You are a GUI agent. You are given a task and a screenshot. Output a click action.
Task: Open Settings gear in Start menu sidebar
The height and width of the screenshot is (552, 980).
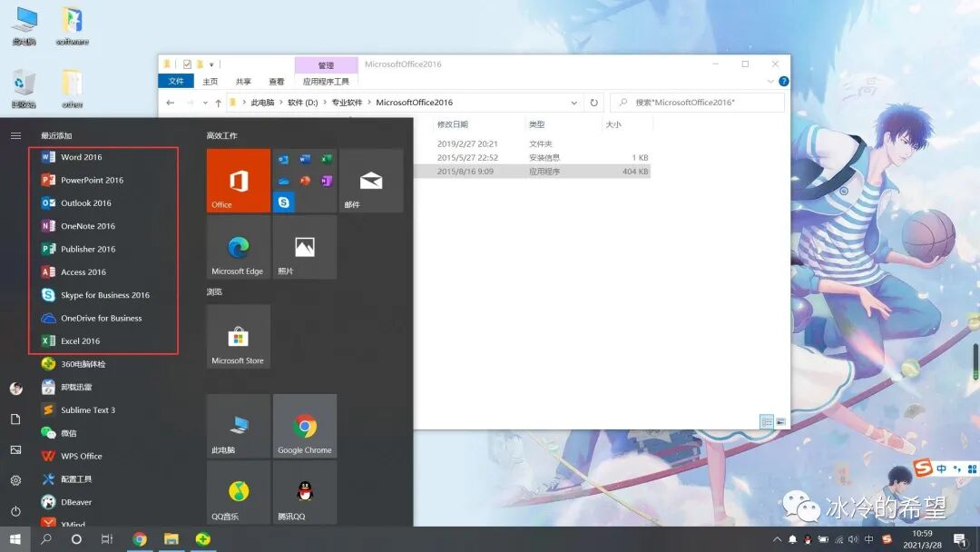pyautogui.click(x=15, y=480)
